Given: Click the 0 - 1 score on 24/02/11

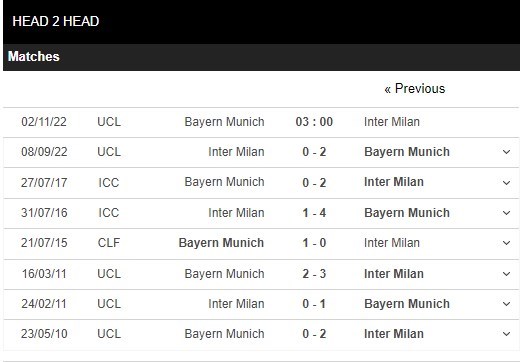Looking at the screenshot, I should point(314,304).
